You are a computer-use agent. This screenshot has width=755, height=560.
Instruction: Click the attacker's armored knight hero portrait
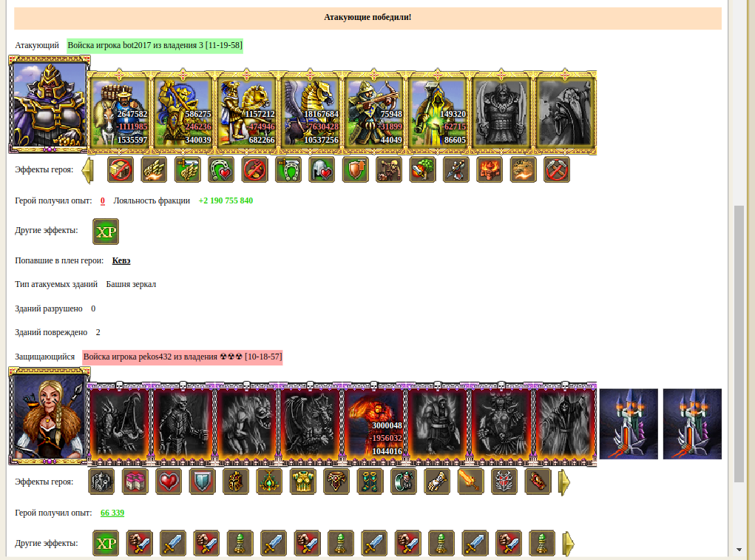coord(50,104)
